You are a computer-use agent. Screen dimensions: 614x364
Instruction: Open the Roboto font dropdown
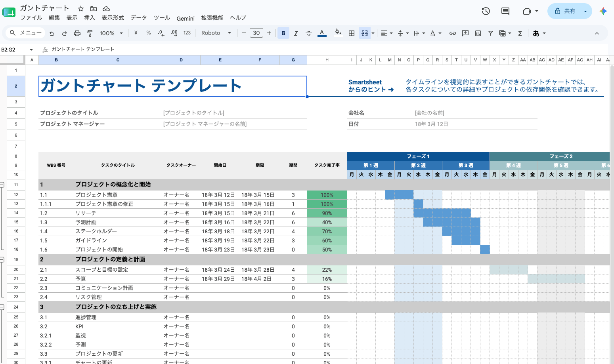[216, 33]
